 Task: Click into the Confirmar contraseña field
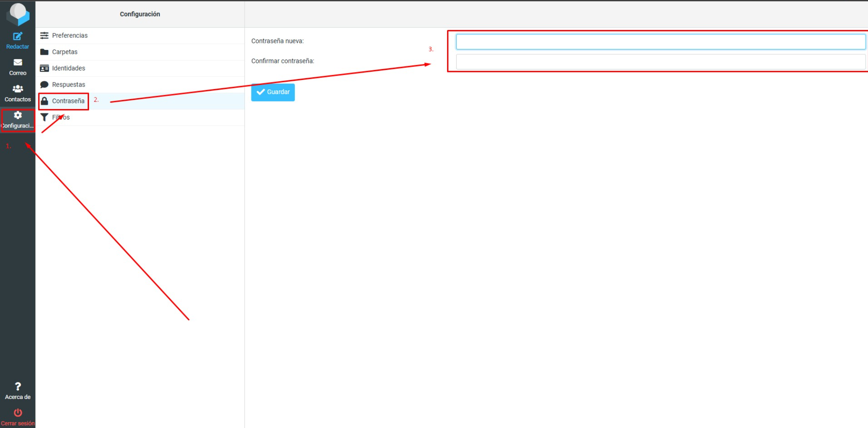660,62
